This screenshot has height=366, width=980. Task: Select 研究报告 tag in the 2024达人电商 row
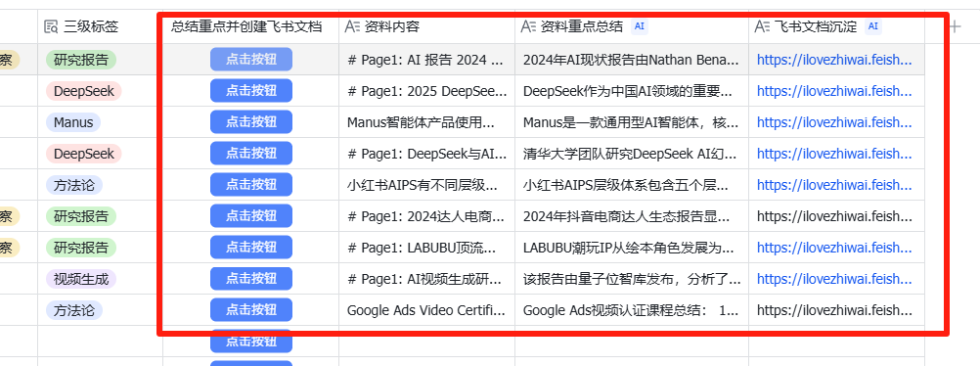tap(81, 216)
